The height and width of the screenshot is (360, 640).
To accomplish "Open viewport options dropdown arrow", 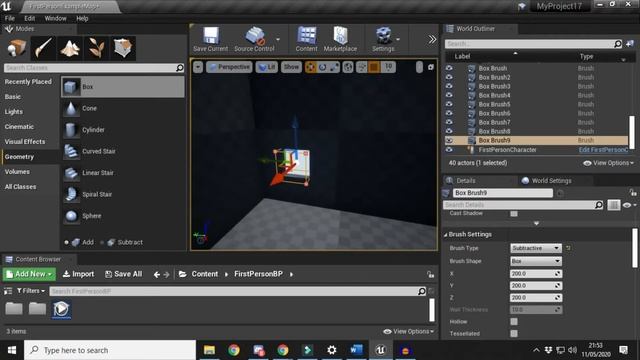I will [198, 67].
